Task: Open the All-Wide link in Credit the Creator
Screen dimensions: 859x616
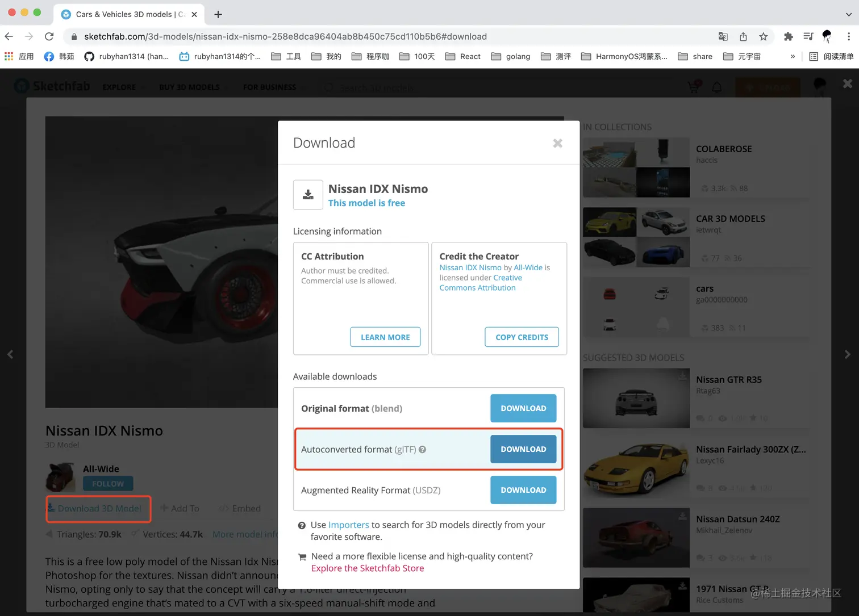Action: coord(528,268)
